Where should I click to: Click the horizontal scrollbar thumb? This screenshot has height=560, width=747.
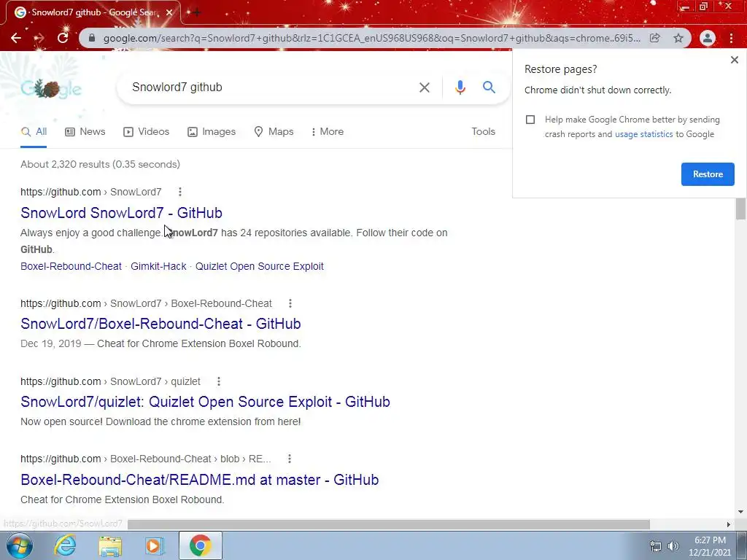(x=389, y=524)
